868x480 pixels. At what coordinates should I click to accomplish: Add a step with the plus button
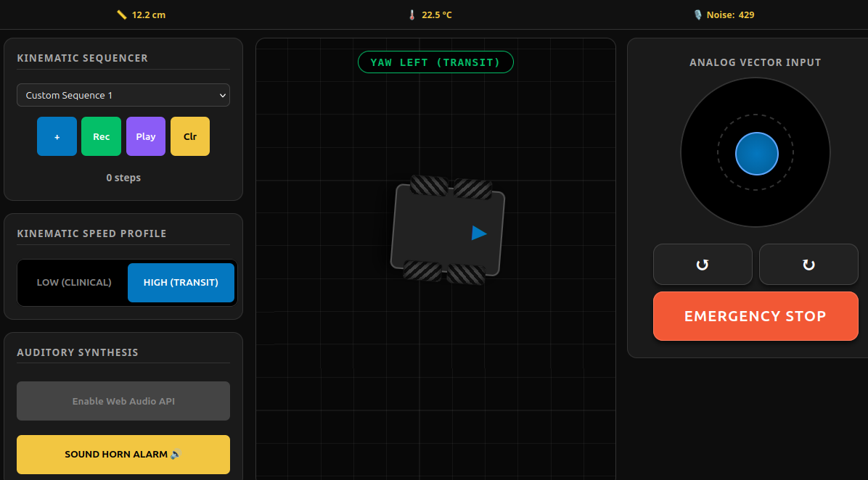[57, 136]
